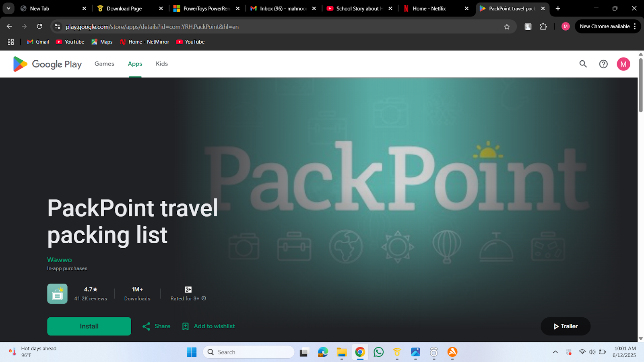
Task: Open the Kids section
Action: (162, 64)
